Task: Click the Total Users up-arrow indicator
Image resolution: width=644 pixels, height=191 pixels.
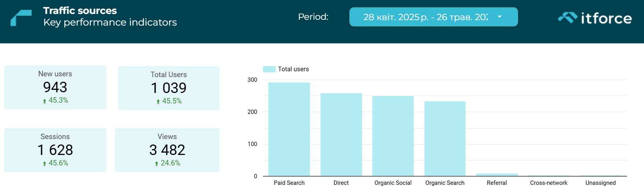Action: tap(158, 102)
